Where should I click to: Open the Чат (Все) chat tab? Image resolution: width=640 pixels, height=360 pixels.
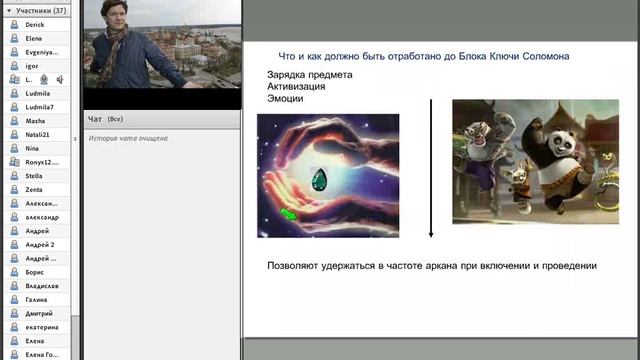click(x=105, y=119)
